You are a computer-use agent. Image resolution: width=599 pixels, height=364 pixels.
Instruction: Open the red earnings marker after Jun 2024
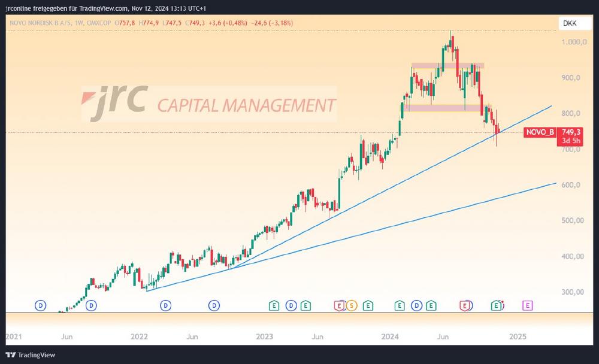[465, 305]
